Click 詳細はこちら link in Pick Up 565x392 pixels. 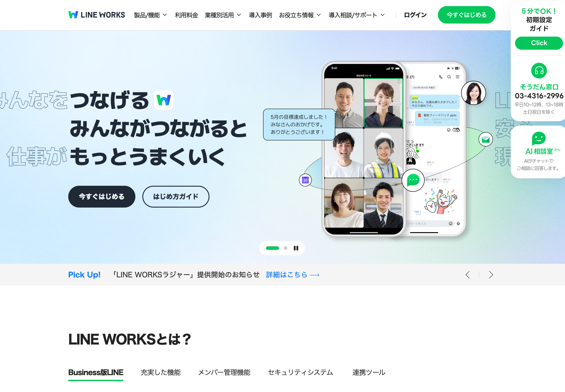point(293,275)
